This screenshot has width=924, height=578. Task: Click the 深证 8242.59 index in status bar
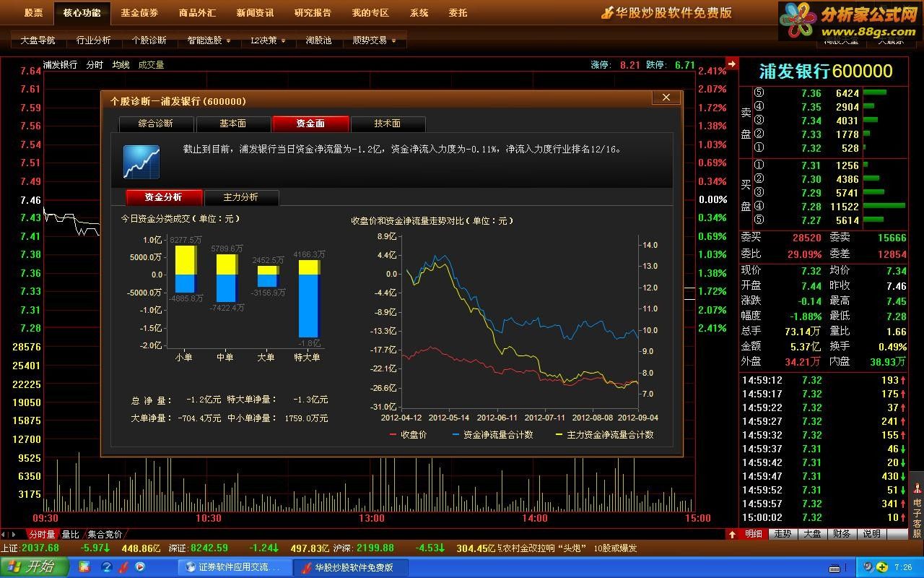coord(198,548)
